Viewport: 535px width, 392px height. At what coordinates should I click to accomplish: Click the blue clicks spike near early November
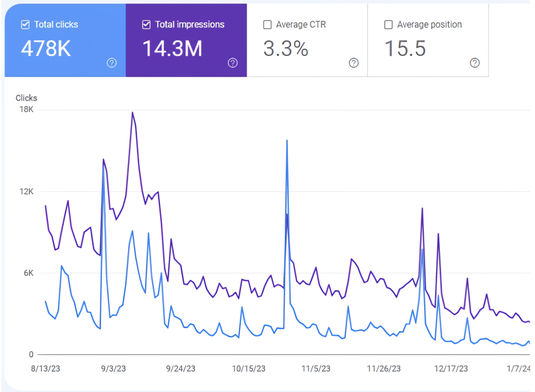286,141
